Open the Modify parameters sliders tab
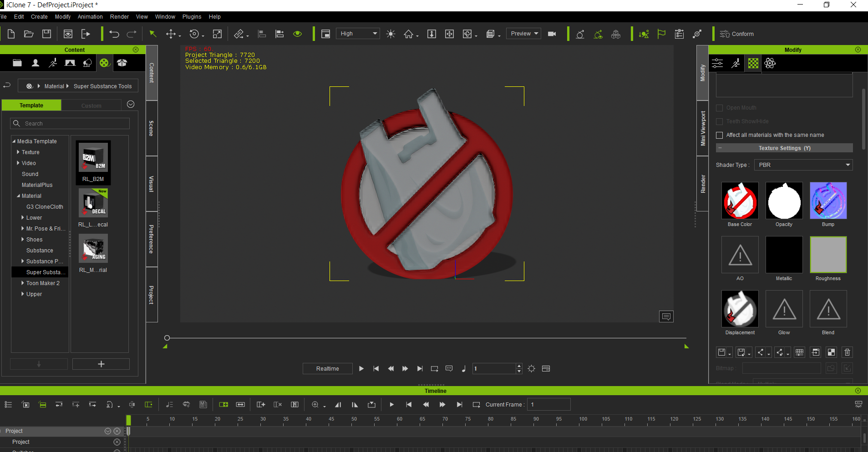868x452 pixels. click(x=718, y=63)
